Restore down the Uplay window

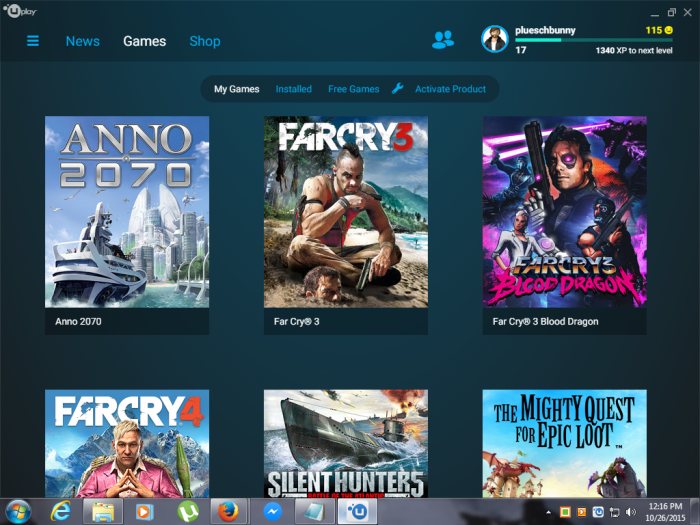click(x=671, y=12)
